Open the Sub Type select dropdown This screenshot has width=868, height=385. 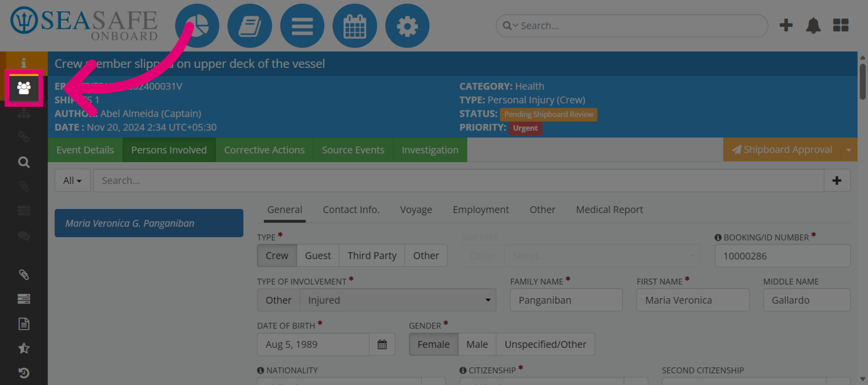click(x=602, y=256)
